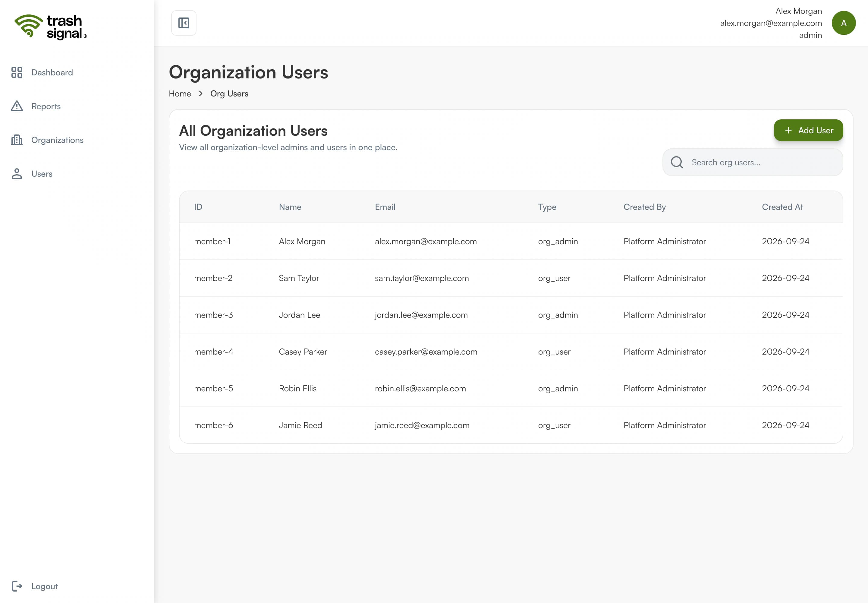The height and width of the screenshot is (603, 868).
Task: Click 2026-09-24 date in member-5 row
Action: point(785,388)
